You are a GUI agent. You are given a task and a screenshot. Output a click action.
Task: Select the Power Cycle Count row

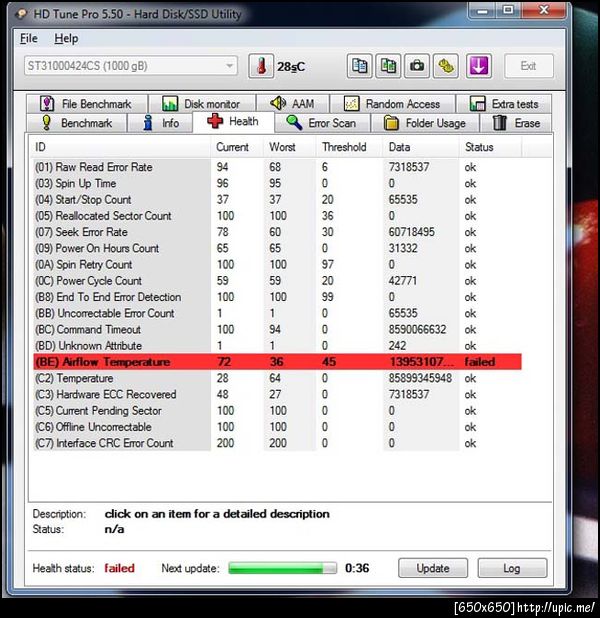278,281
